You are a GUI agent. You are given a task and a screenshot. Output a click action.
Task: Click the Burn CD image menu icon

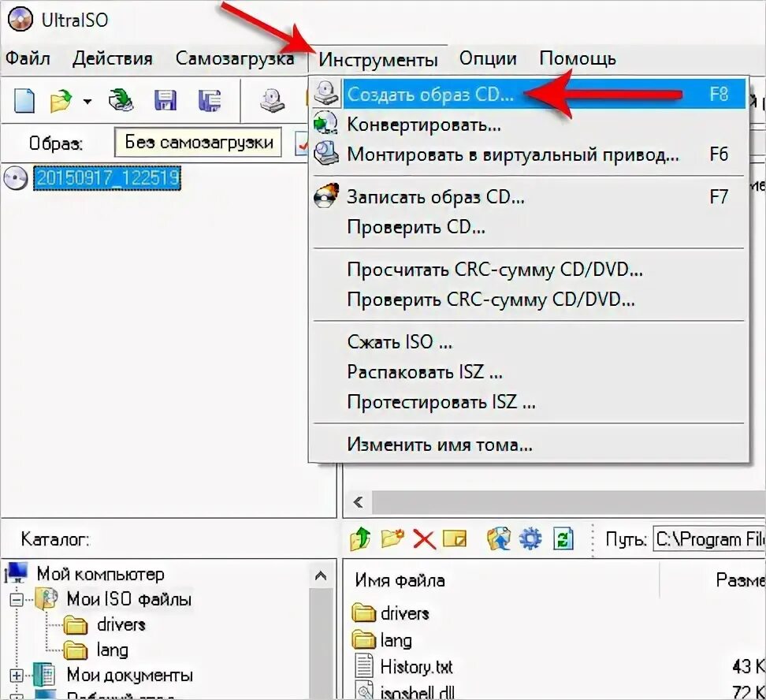[325, 196]
